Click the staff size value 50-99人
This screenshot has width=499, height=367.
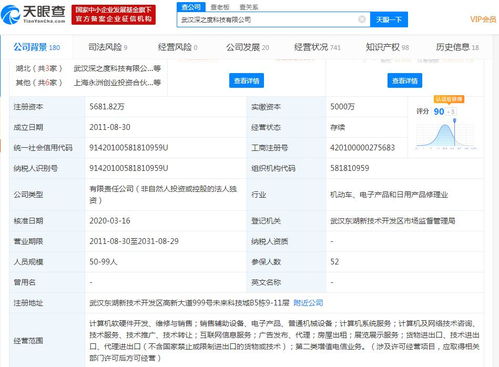point(103,262)
